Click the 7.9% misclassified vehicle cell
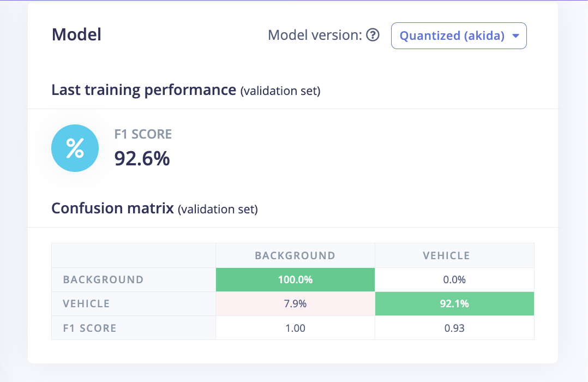The image size is (588, 382). (295, 304)
